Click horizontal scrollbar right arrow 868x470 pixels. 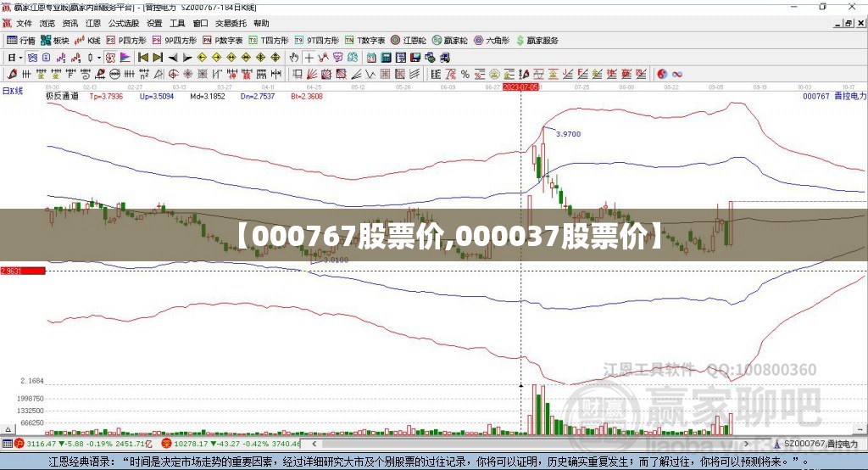coord(746,444)
